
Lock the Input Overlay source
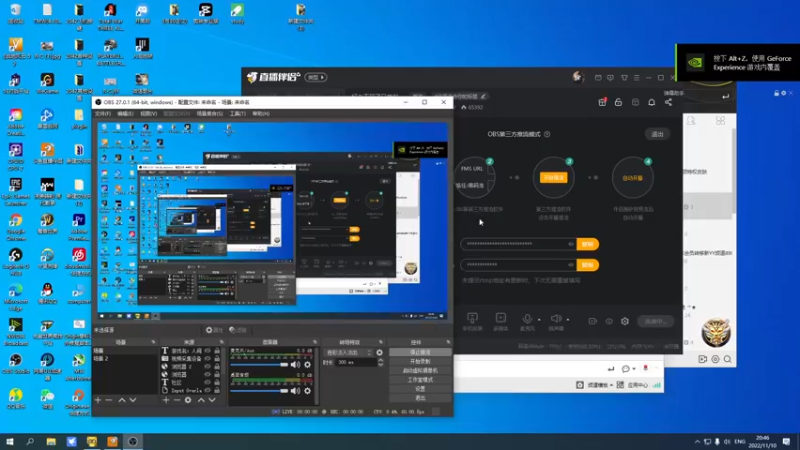point(217,390)
